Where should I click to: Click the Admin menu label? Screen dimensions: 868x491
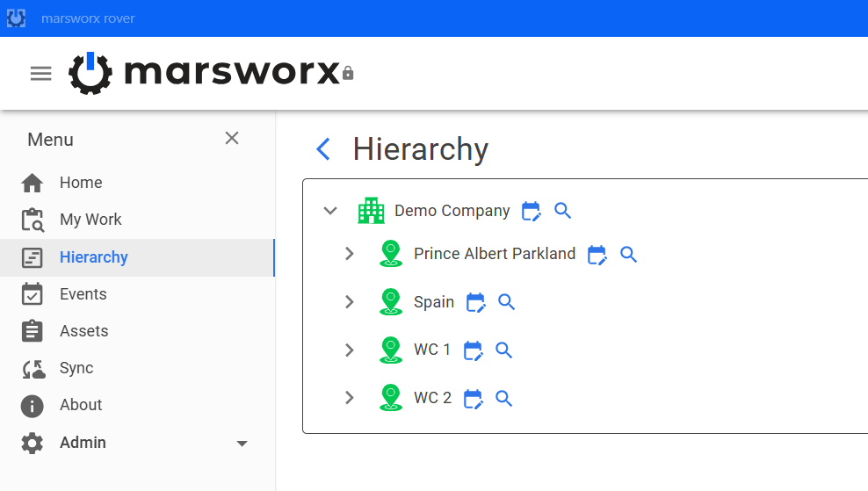83,443
